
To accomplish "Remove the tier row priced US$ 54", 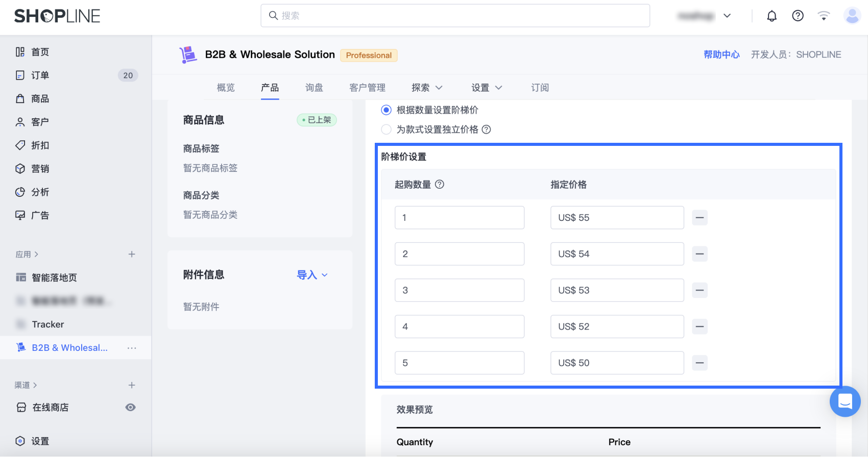I will click(x=700, y=254).
